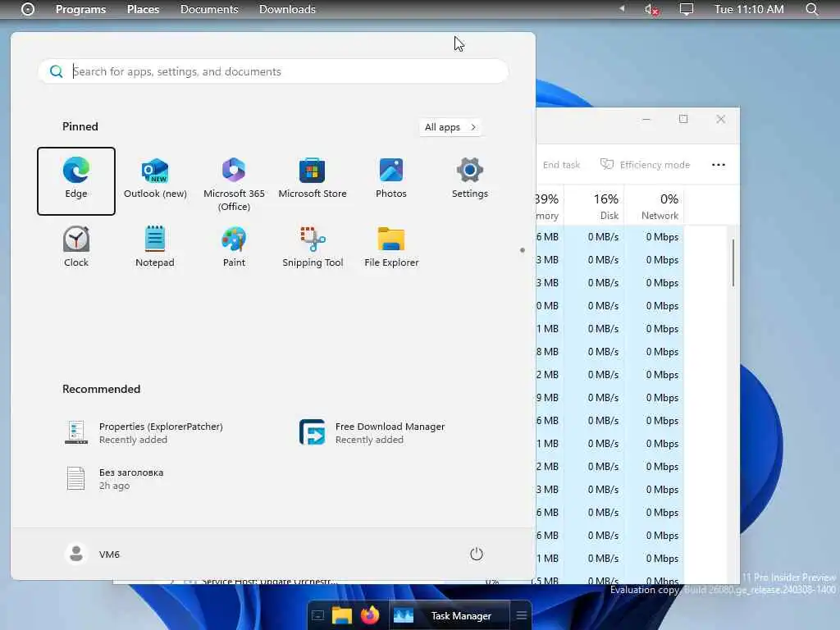Image resolution: width=840 pixels, height=630 pixels.
Task: Maximize the Task Manager window
Action: pyautogui.click(x=683, y=119)
